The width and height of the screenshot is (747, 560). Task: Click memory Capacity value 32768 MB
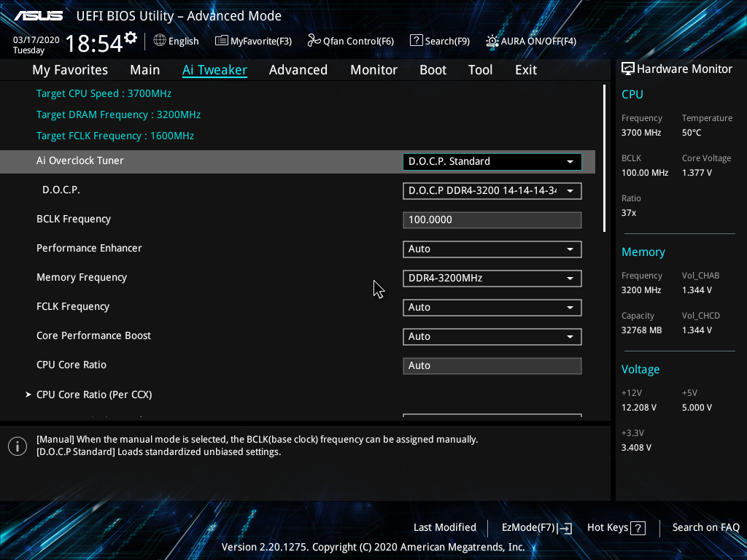click(x=641, y=330)
